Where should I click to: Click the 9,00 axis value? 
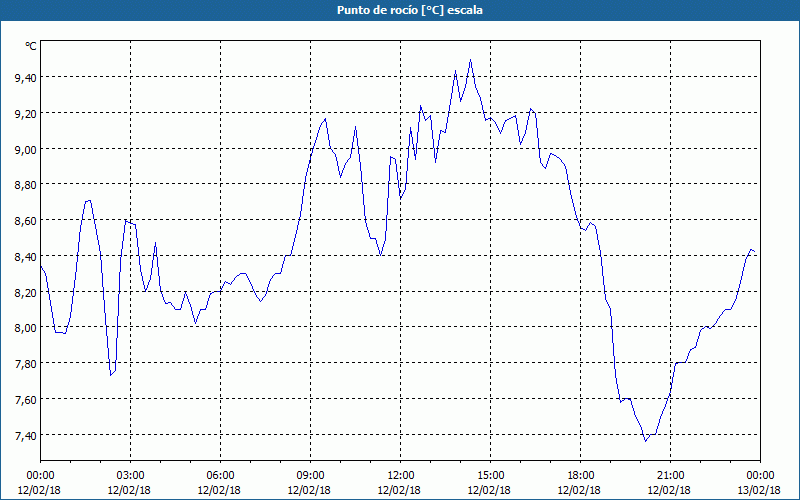click(x=25, y=149)
